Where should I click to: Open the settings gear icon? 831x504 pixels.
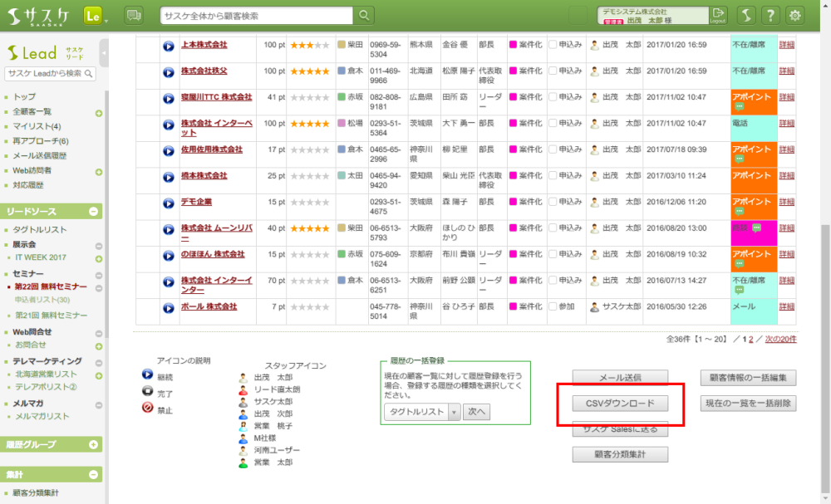(795, 15)
